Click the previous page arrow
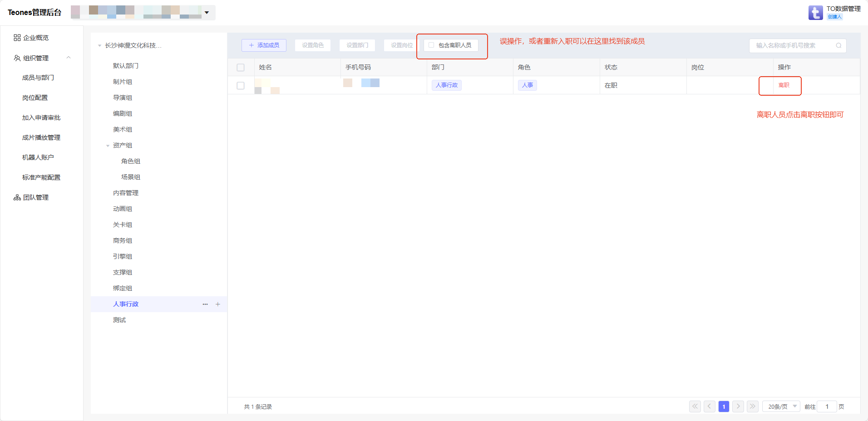Viewport: 868px width, 421px height. (x=710, y=406)
